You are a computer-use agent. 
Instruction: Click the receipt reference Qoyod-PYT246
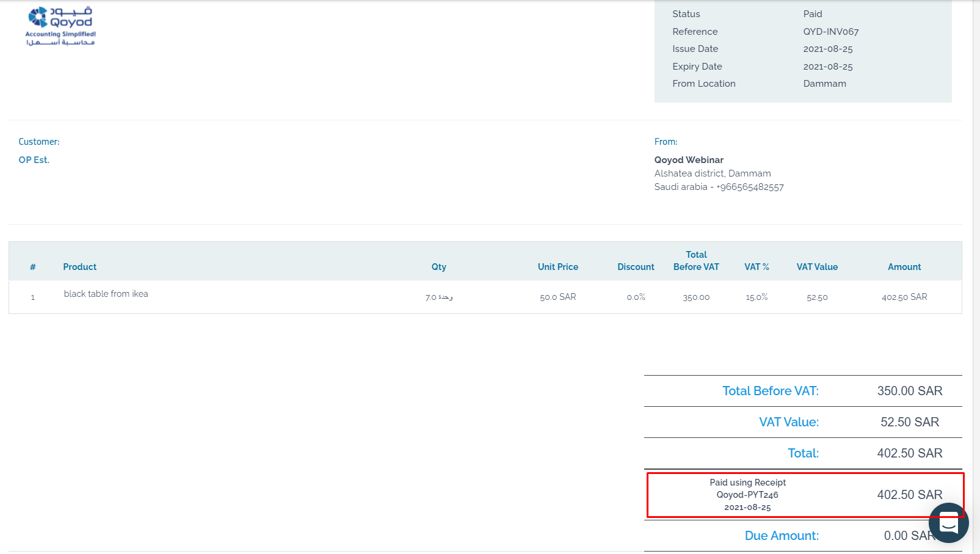(x=747, y=495)
